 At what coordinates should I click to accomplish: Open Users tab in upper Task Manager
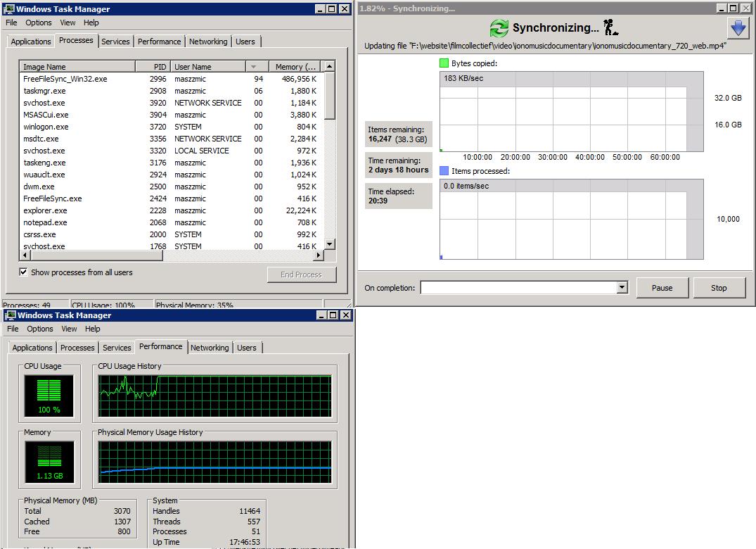[x=245, y=42]
